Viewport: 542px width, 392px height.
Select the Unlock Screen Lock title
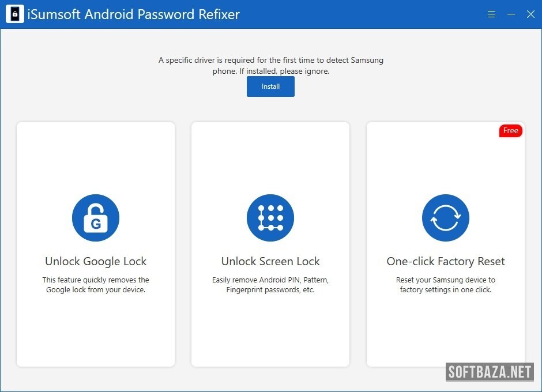(x=270, y=261)
